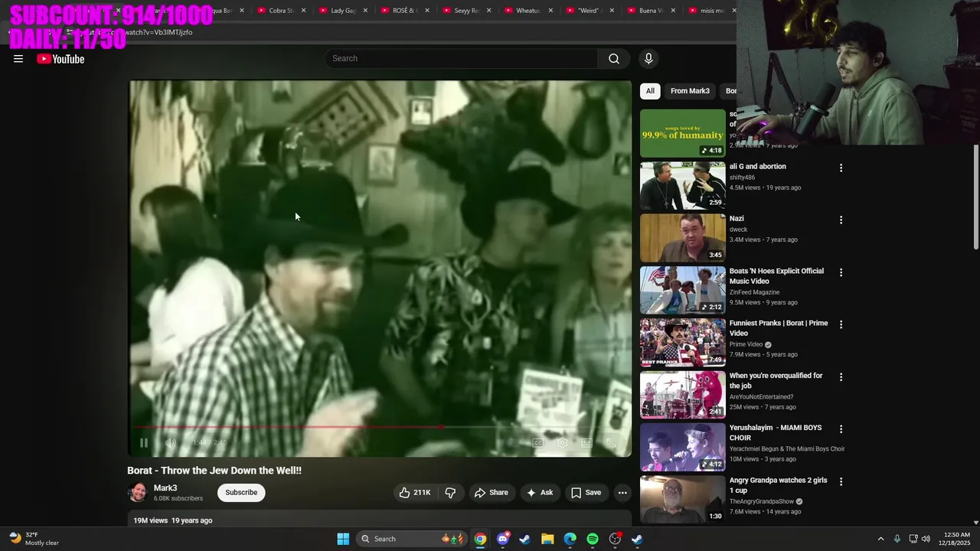Open Spotify from the taskbar
The width and height of the screenshot is (980, 551).
tap(593, 539)
